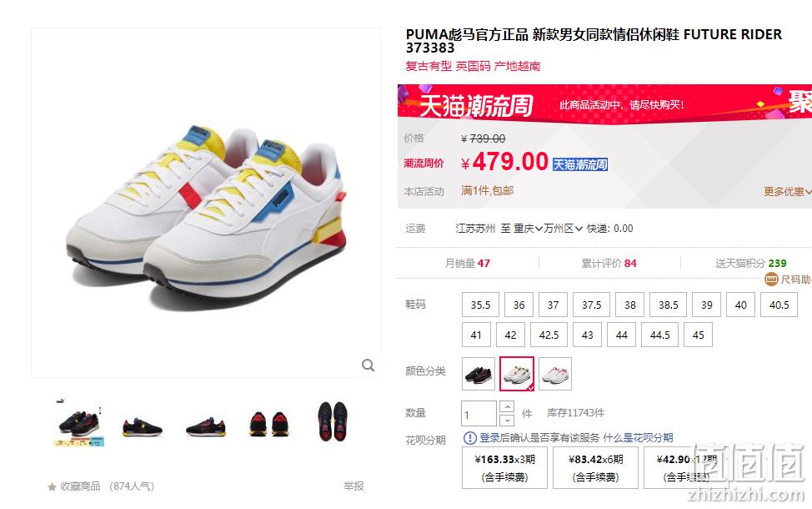The image size is (812, 509).
Task: Click the magnifier zoom icon on product image
Action: [x=368, y=365]
